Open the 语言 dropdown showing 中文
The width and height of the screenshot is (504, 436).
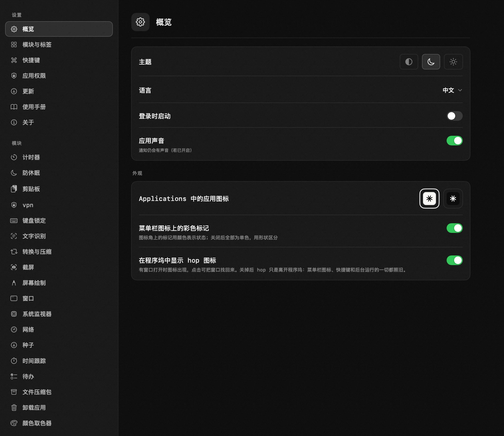tap(452, 90)
